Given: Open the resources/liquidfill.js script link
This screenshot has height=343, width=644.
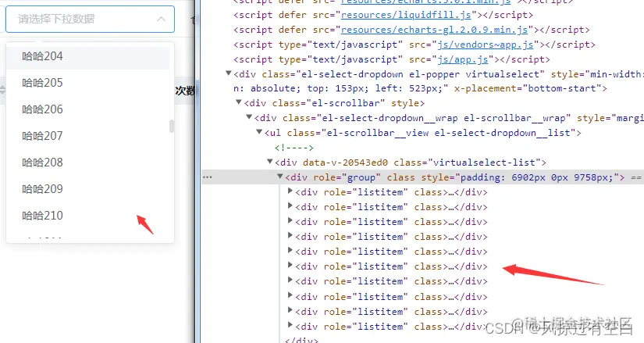Looking at the screenshot, I should pyautogui.click(x=406, y=15).
